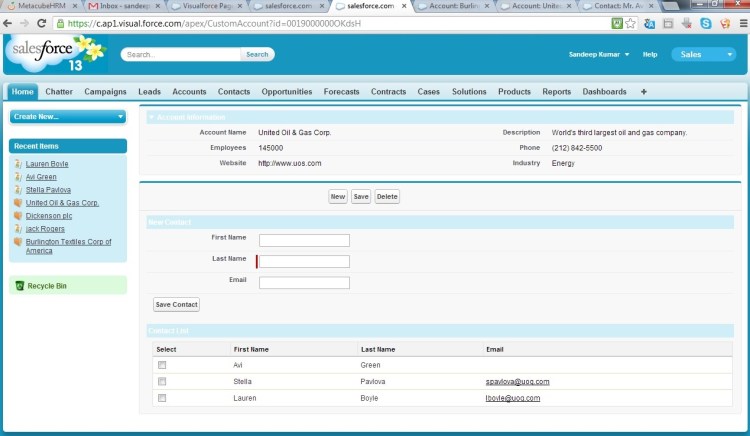Select the checkbox for Stella Pavlova

click(162, 381)
